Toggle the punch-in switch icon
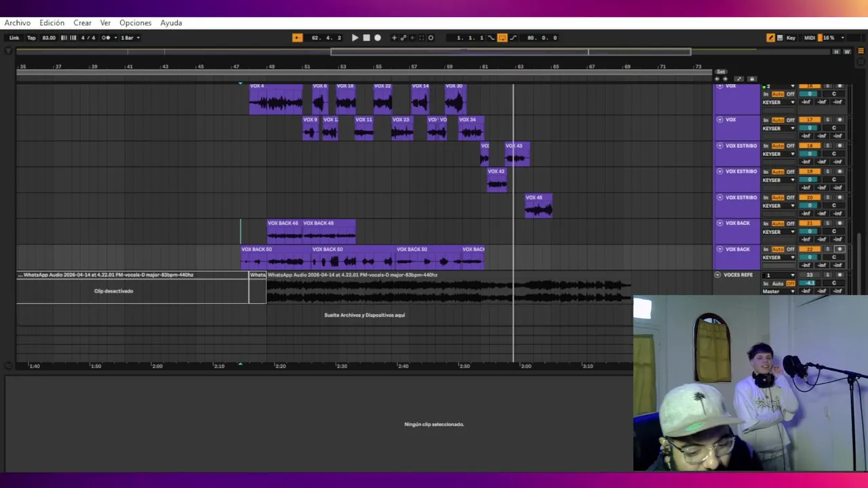Viewport: 868px width, 488px height. coord(492,38)
